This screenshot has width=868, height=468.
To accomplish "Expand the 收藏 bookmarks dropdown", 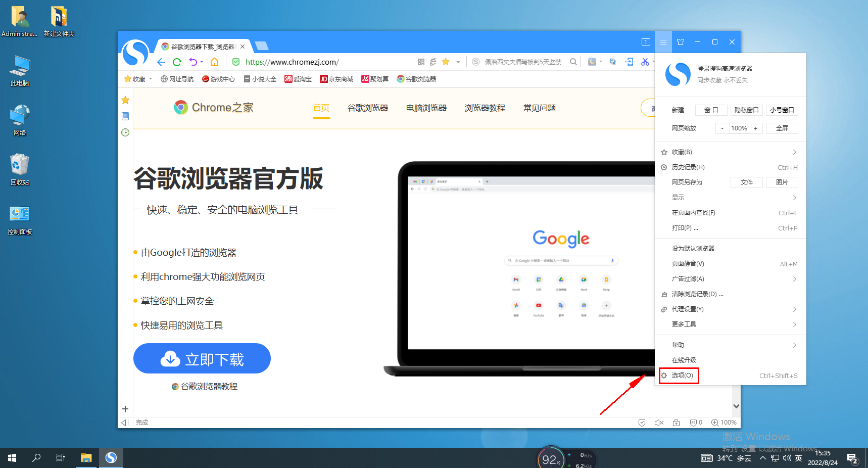I will coord(151,79).
